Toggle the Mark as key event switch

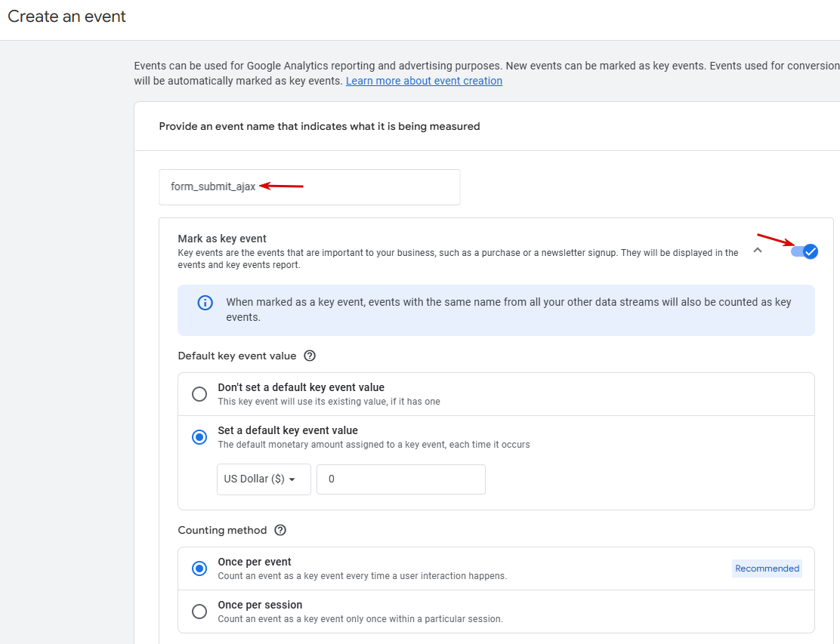[804, 251]
